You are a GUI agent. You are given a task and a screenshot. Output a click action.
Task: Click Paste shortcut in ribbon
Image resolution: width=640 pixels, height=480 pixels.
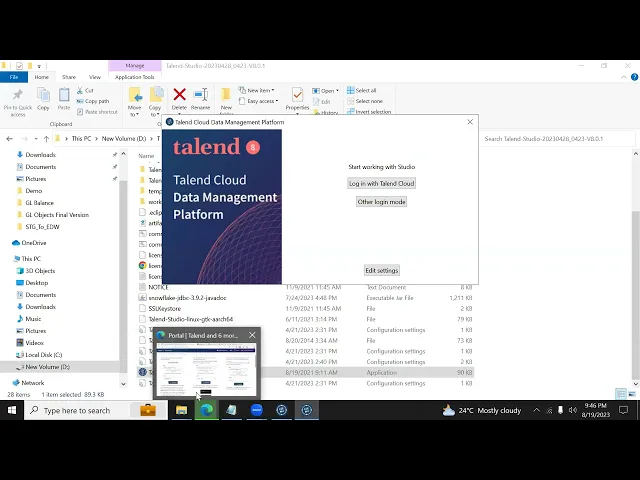(x=97, y=111)
